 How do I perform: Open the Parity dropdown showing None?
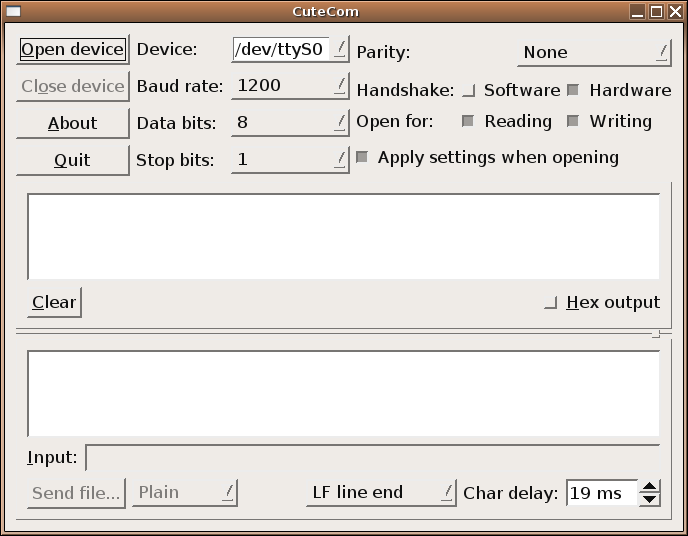point(595,53)
